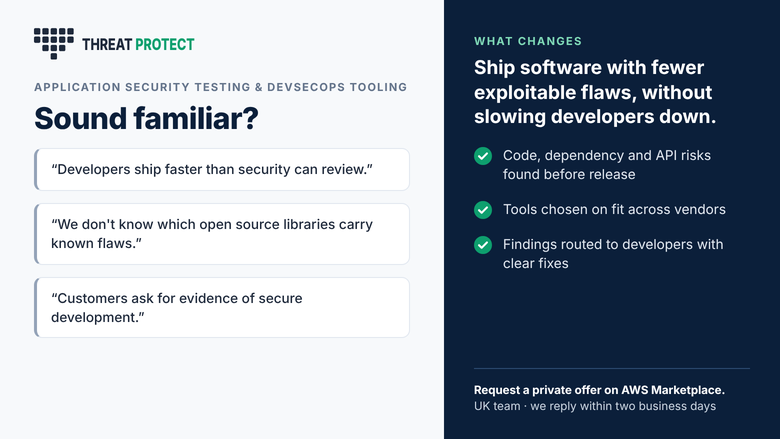Click the THREAT PROTECT wordmark
The width and height of the screenshot is (780, 439).
pyautogui.click(x=138, y=45)
